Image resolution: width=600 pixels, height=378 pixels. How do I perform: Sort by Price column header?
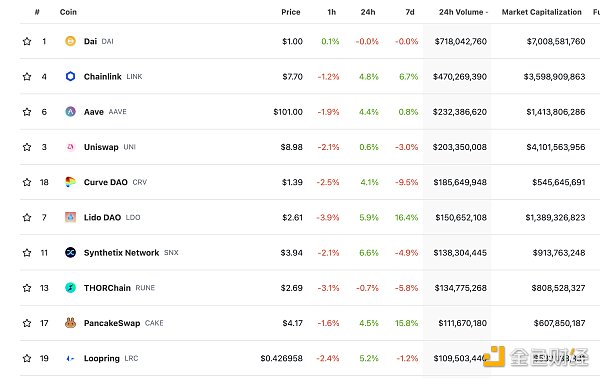(x=291, y=12)
